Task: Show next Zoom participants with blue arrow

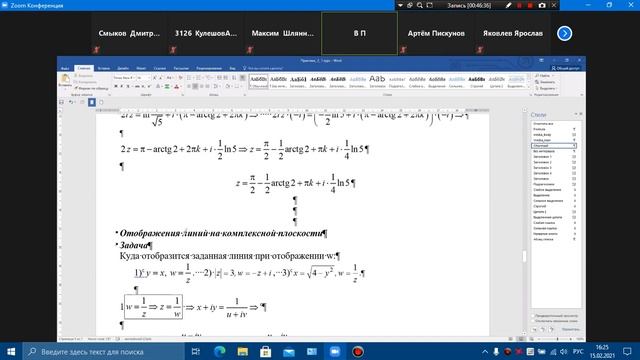Action: [x=564, y=33]
